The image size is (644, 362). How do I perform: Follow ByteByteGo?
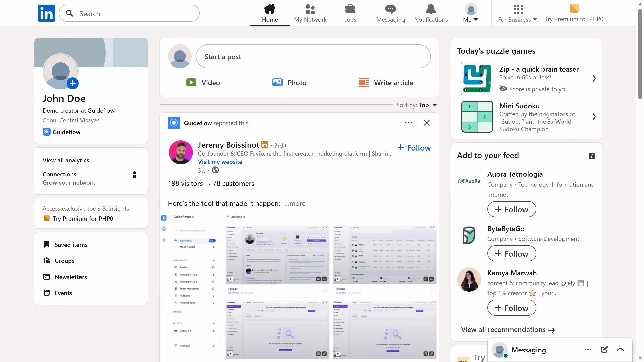[x=512, y=253]
